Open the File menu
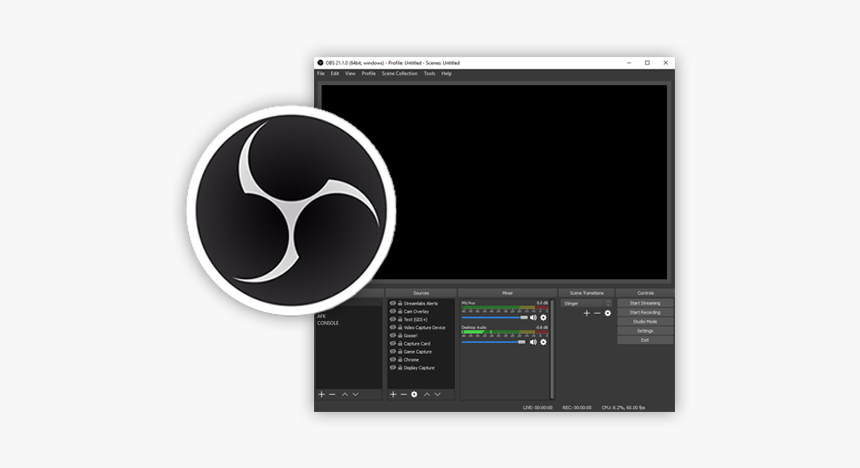This screenshot has width=860, height=468. pyautogui.click(x=321, y=74)
